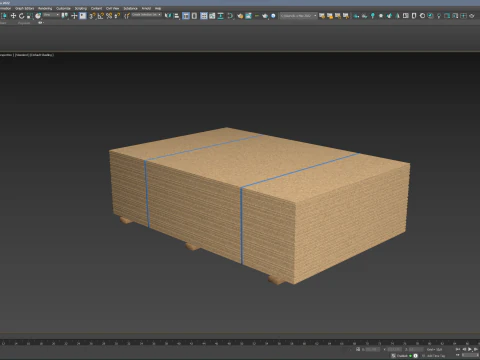
Task: Toggle the Ribbon display
Action: 204,16
